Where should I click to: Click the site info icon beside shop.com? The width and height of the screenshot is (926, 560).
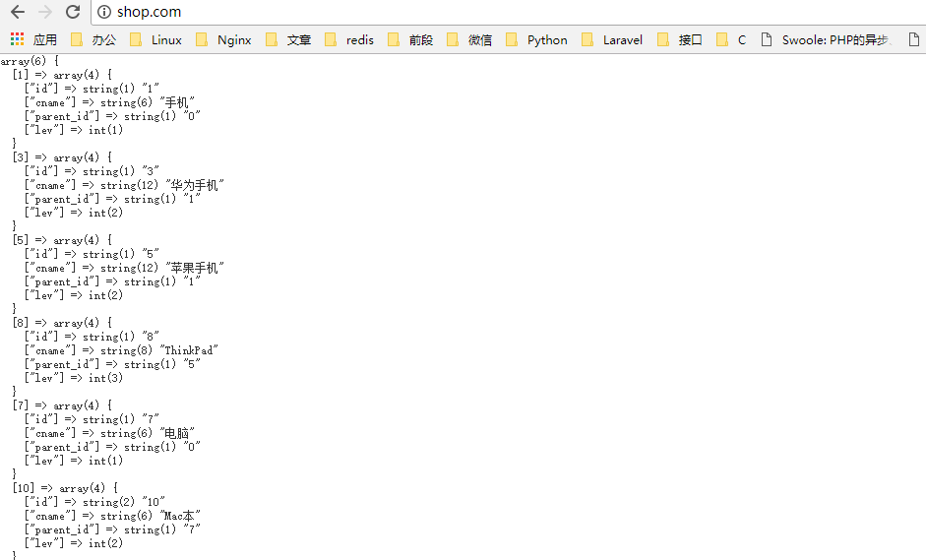point(104,12)
